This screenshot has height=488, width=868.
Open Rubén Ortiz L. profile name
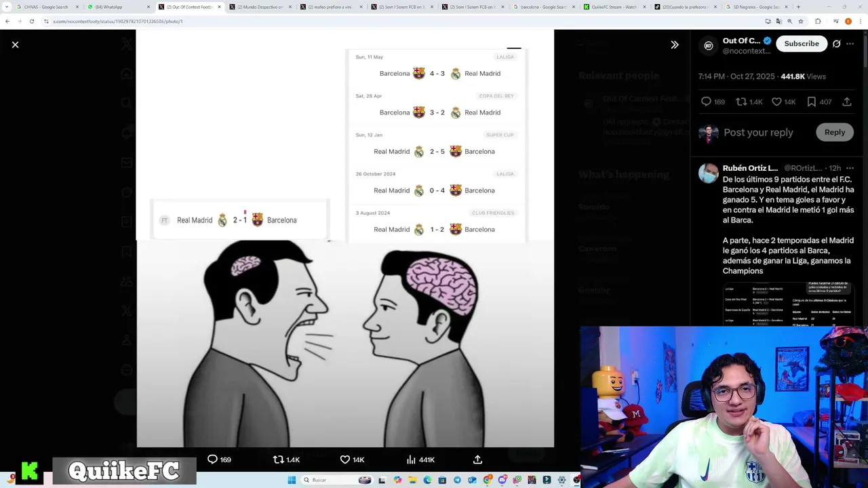pos(750,168)
